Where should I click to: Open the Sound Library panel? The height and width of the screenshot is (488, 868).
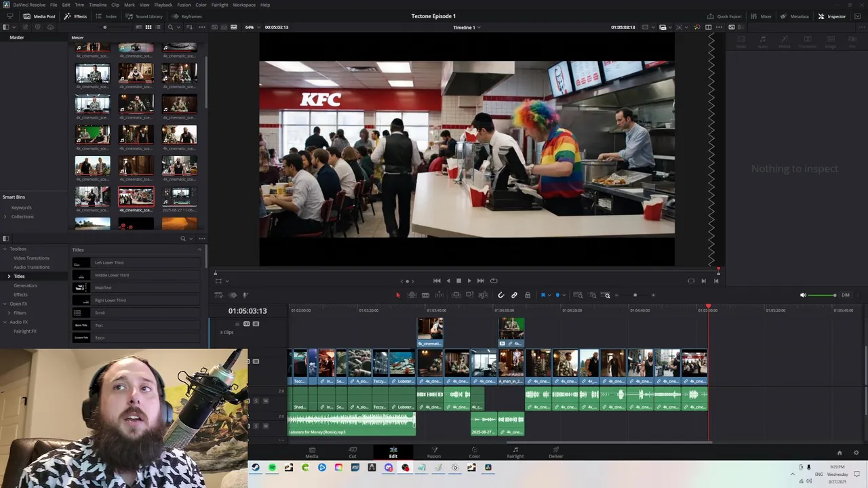click(144, 16)
